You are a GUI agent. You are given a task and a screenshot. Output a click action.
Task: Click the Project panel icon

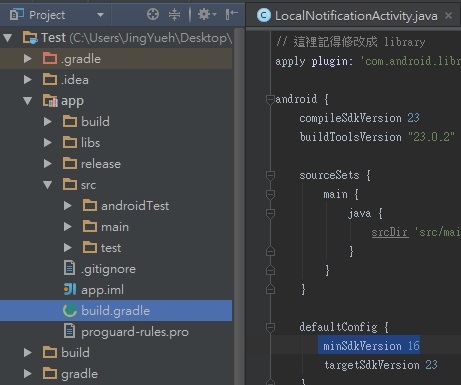[17, 15]
